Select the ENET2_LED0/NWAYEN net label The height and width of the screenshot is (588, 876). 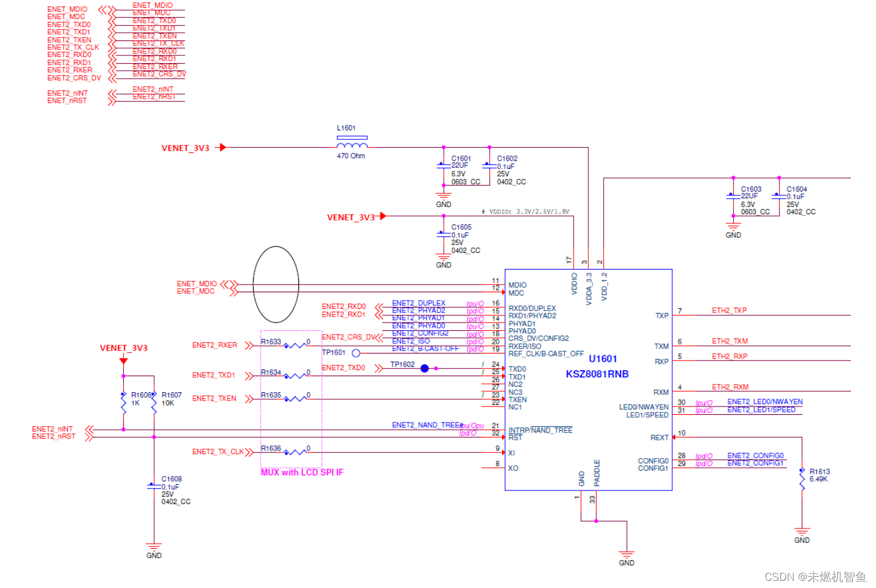pyautogui.click(x=765, y=402)
